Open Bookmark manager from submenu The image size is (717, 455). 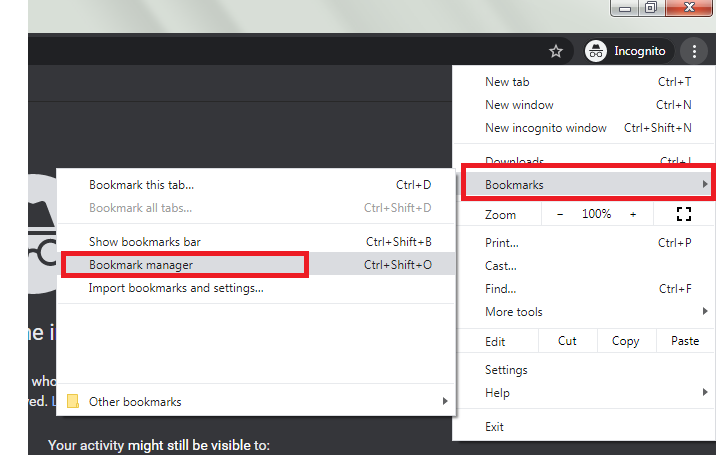[x=141, y=265]
